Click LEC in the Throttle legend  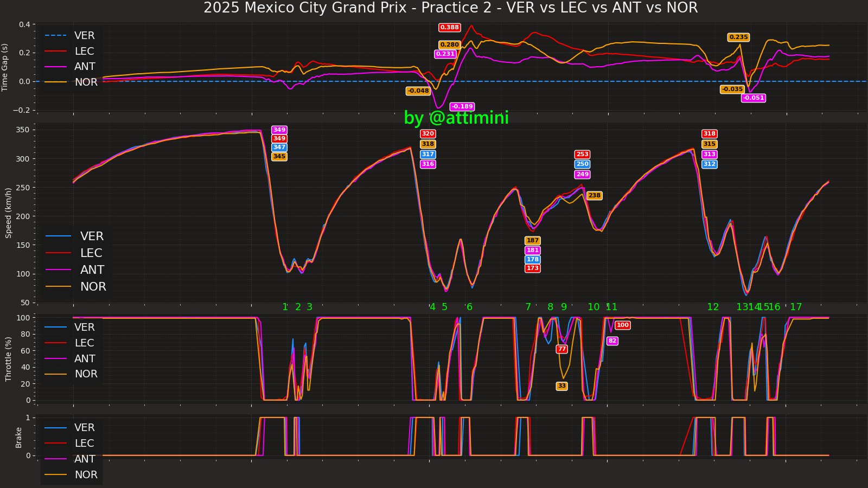pyautogui.click(x=84, y=343)
